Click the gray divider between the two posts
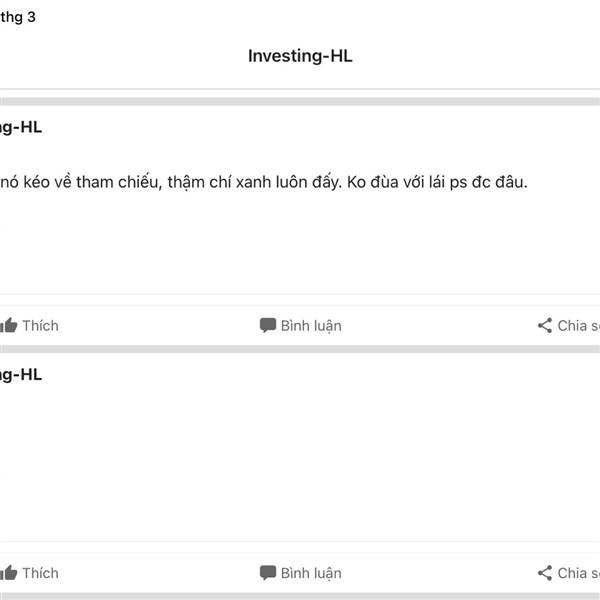 (x=300, y=349)
